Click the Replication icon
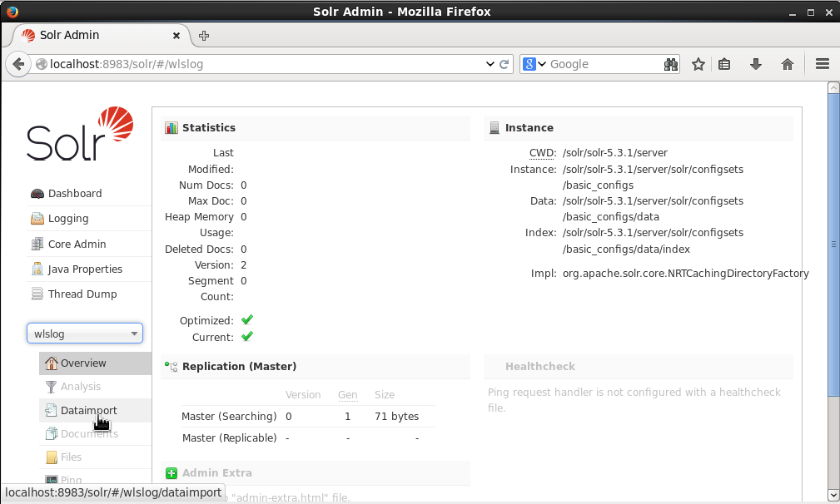 coord(171,367)
